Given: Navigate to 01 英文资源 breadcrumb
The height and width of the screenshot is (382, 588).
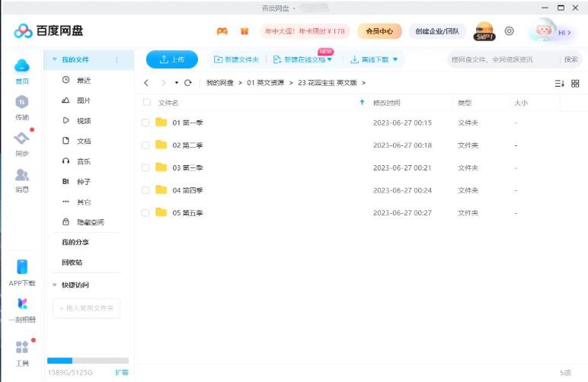Looking at the screenshot, I should tap(266, 83).
